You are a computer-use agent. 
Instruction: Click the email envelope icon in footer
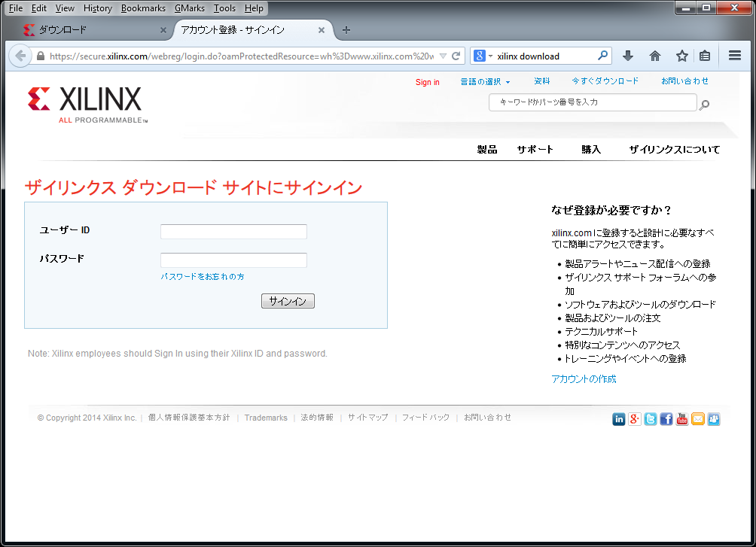(x=698, y=419)
